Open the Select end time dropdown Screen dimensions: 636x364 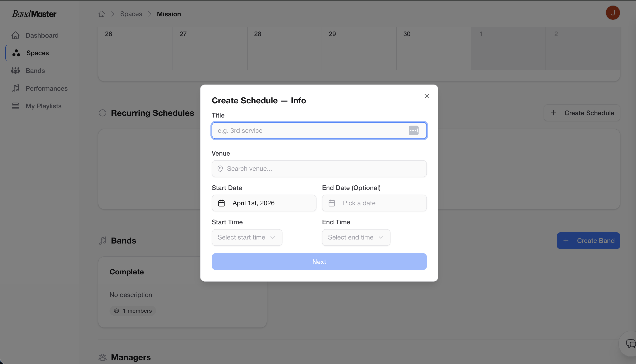tap(356, 238)
